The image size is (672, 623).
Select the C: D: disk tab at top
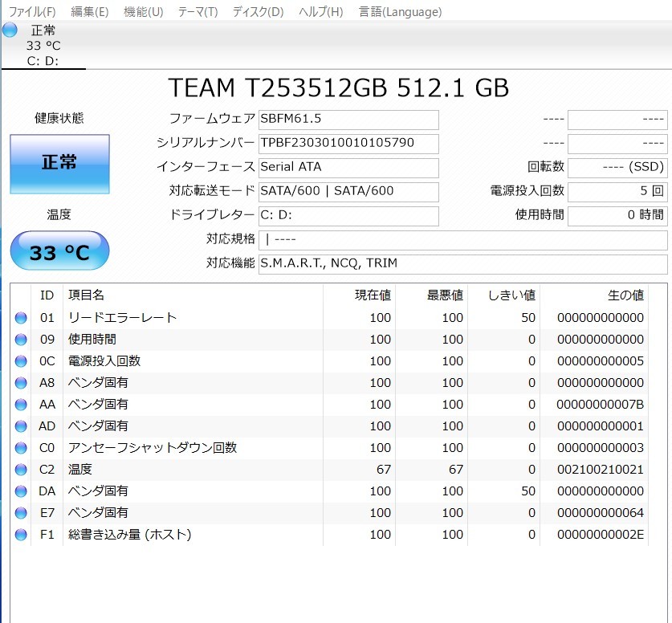[x=43, y=46]
